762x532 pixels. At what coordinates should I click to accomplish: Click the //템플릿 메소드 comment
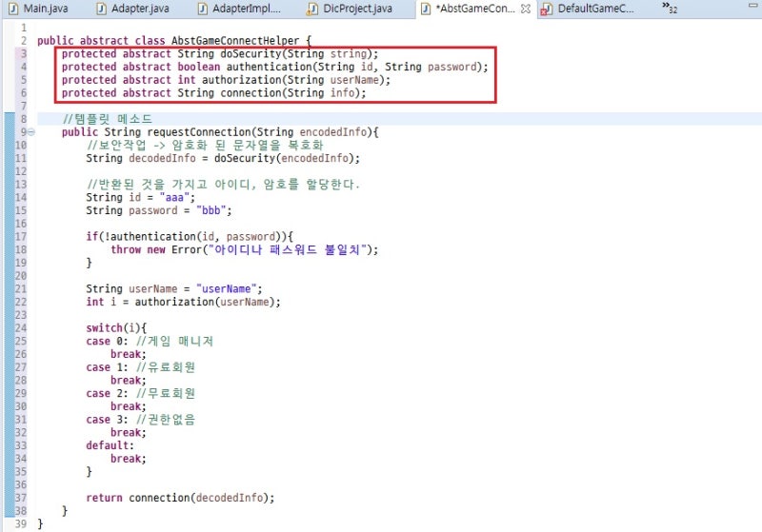[108, 119]
